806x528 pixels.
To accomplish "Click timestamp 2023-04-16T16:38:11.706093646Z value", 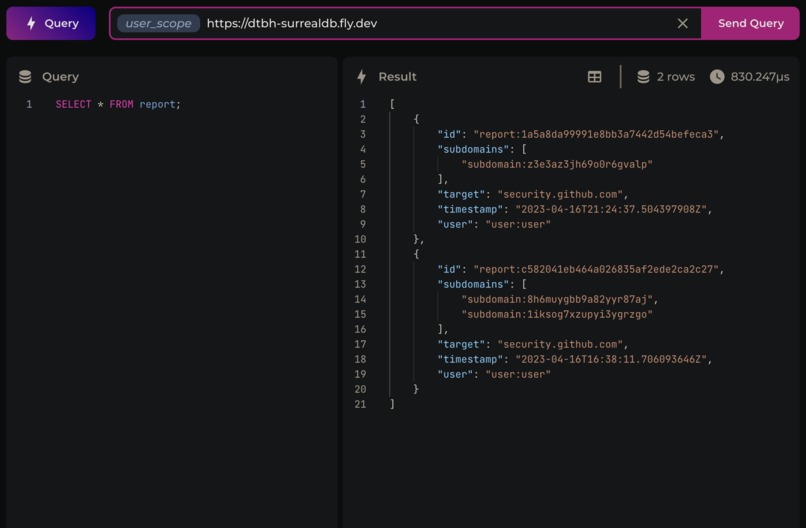I will tap(611, 359).
